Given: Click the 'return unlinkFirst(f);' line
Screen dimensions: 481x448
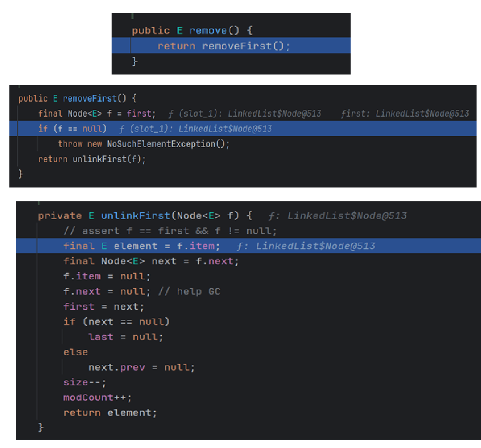Looking at the screenshot, I should 92,159.
